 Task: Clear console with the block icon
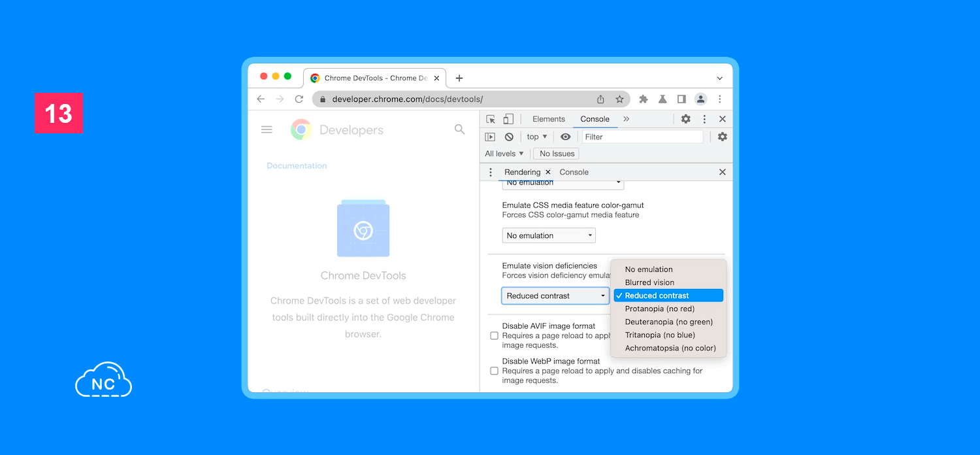pyautogui.click(x=509, y=137)
